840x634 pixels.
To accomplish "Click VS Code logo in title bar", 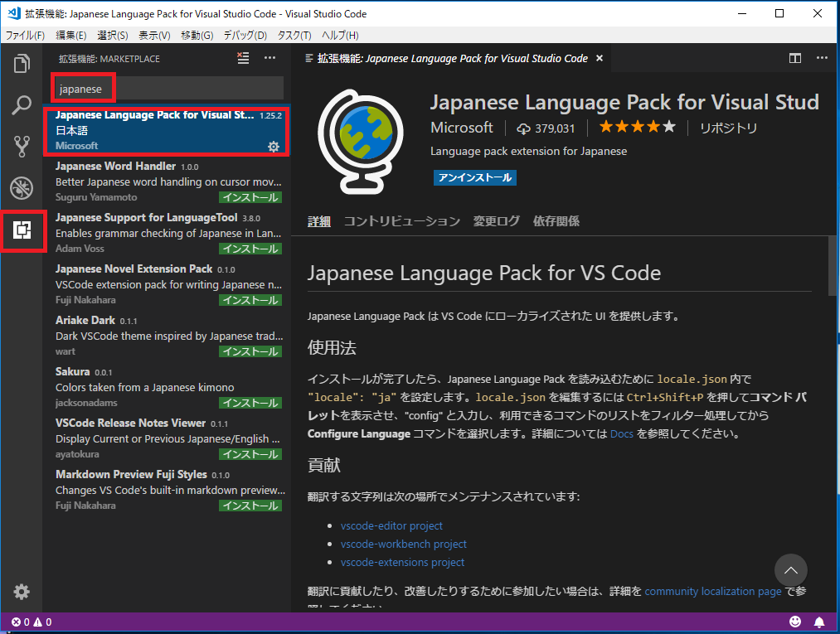I will (13, 13).
